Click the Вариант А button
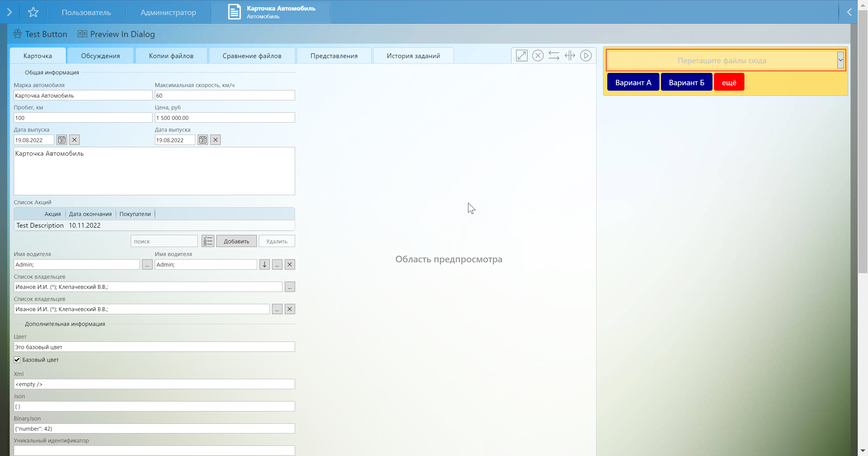 633,83
